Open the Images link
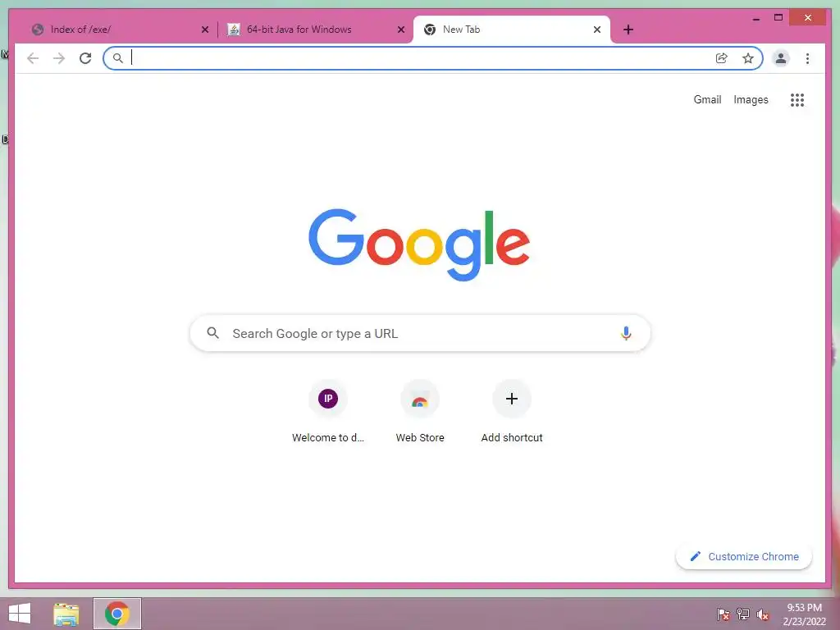The height and width of the screenshot is (630, 840). click(751, 99)
